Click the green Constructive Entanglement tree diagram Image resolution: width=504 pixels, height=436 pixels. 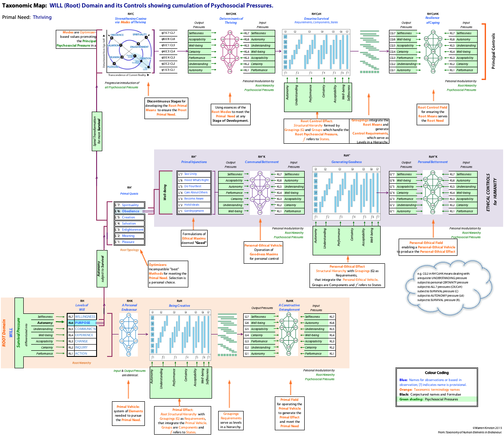(x=288, y=335)
